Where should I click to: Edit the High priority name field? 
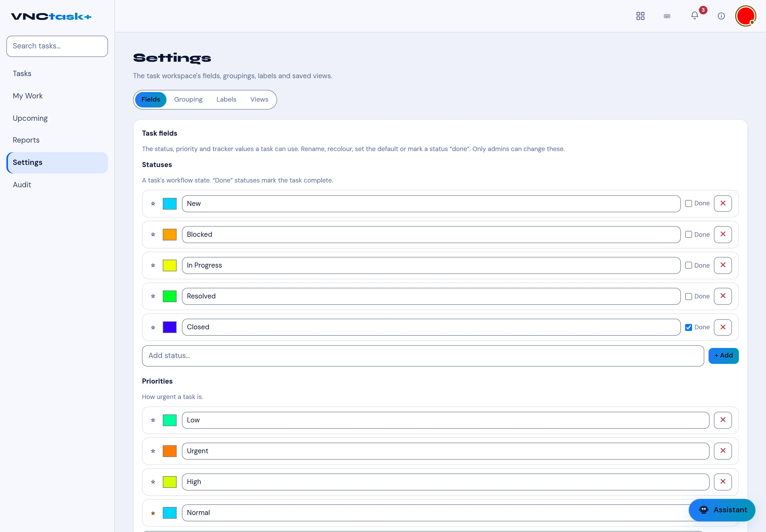pyautogui.click(x=445, y=482)
